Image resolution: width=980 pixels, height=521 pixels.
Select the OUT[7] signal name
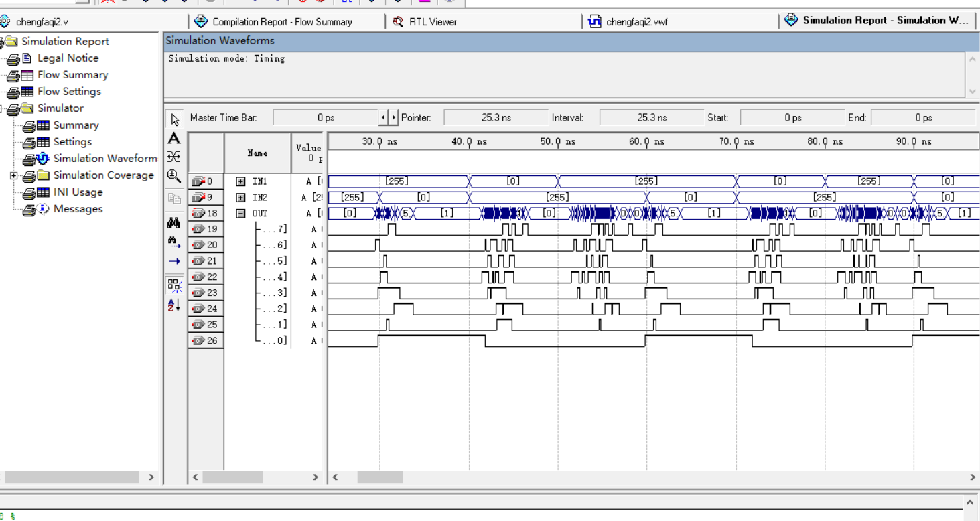pos(275,229)
